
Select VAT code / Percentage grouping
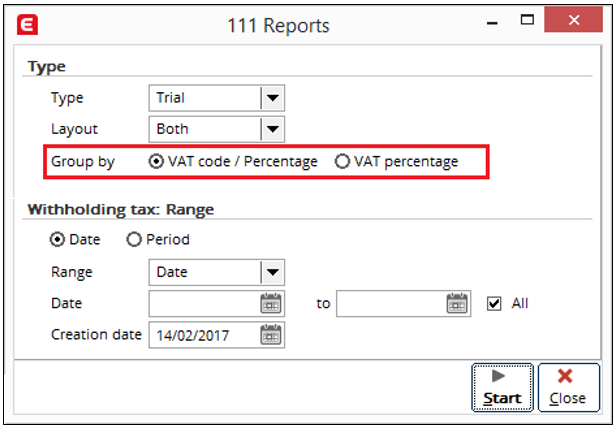pyautogui.click(x=156, y=161)
